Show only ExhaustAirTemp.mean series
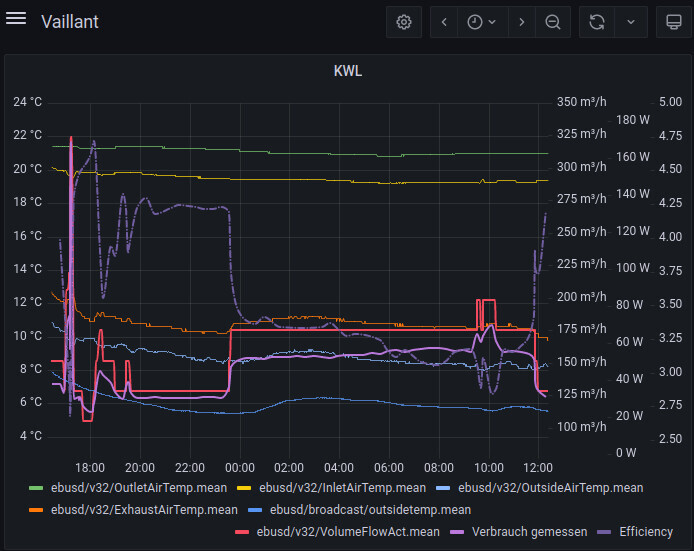Screen dimensions: 694x551 tap(144, 509)
